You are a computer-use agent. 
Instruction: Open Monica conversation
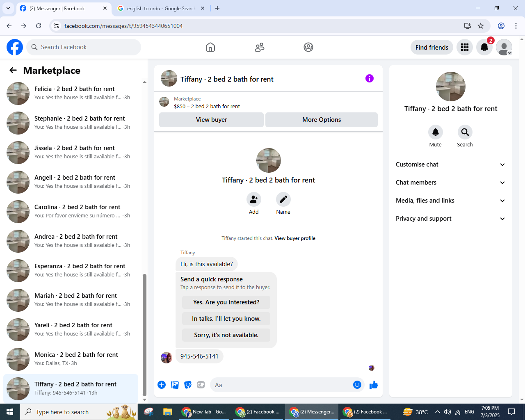(71, 359)
